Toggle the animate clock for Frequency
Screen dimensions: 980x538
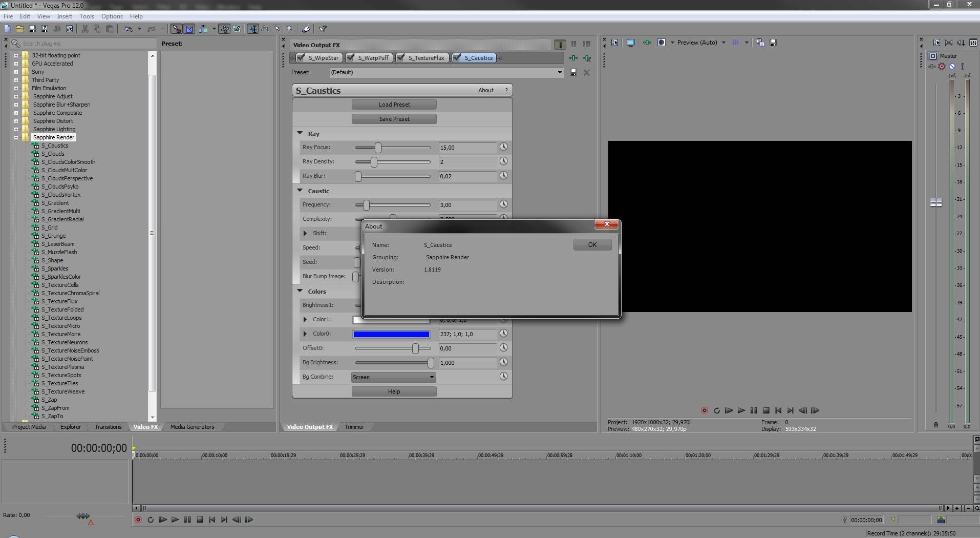coord(504,204)
